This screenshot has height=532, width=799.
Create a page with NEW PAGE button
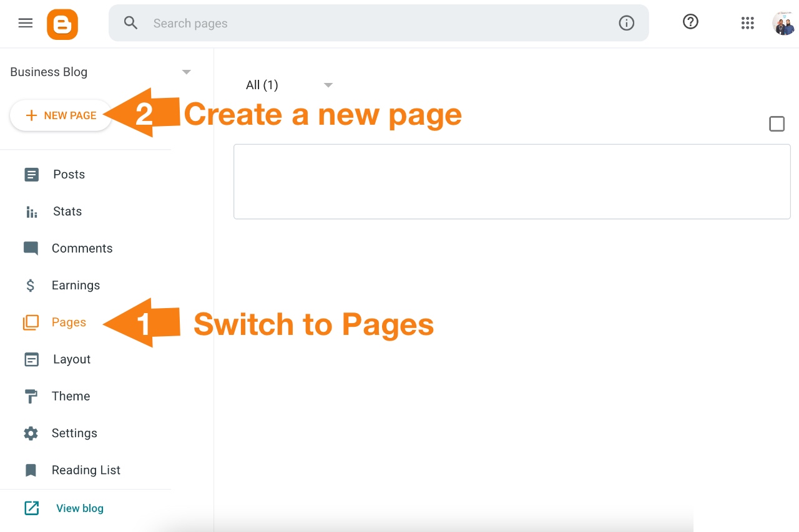click(x=61, y=115)
